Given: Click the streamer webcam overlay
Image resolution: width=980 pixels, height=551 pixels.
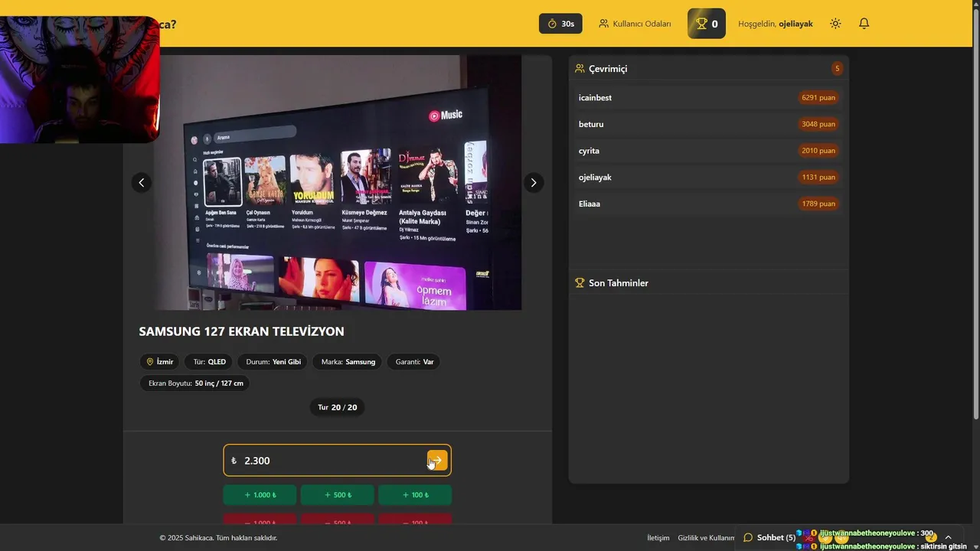Looking at the screenshot, I should [80, 79].
